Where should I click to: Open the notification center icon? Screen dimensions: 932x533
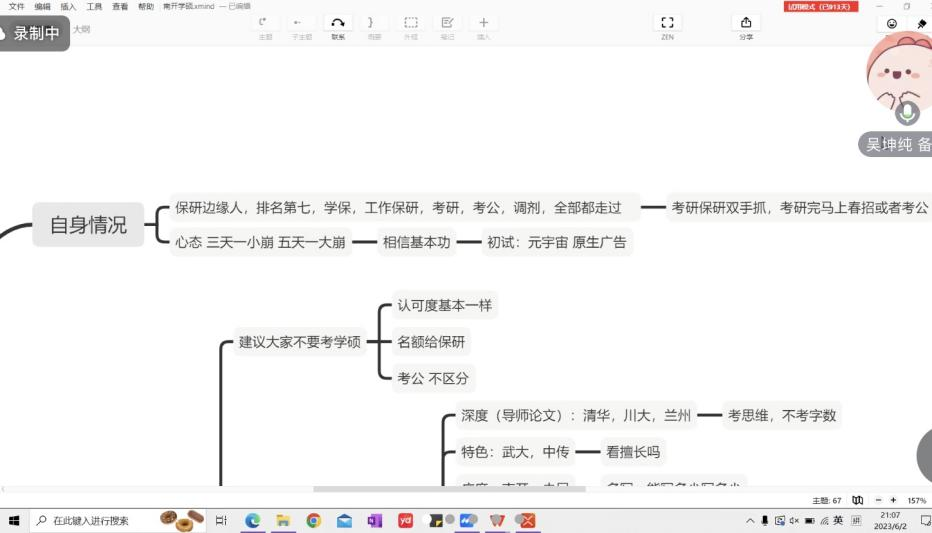pos(925,521)
